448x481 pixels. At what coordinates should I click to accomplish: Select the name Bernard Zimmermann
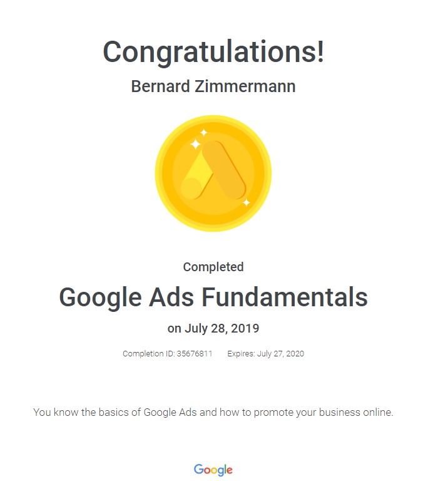tap(213, 86)
